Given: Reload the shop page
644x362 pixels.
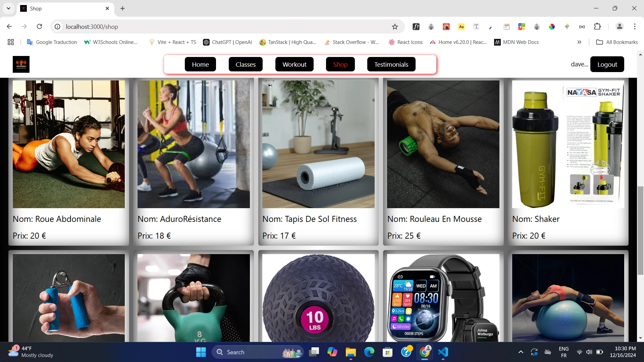Looking at the screenshot, I should click(x=39, y=26).
